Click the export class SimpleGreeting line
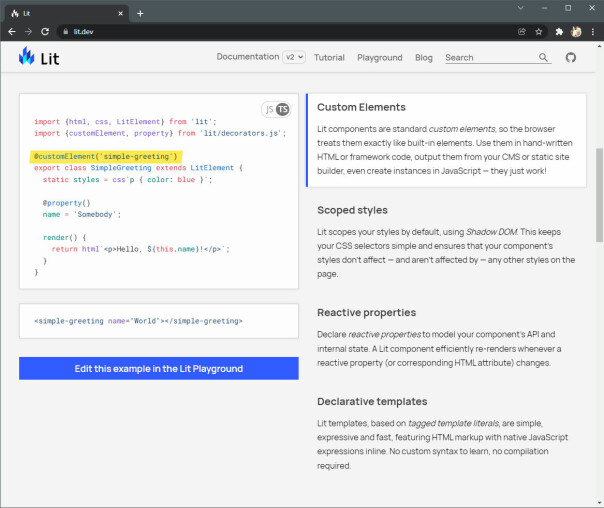 pyautogui.click(x=138, y=168)
